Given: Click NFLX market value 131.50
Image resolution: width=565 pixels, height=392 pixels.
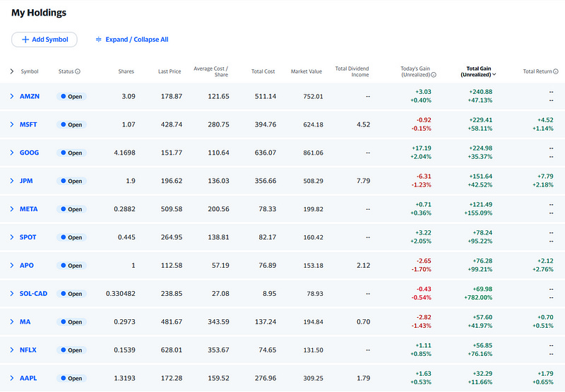Looking at the screenshot, I should click(313, 350).
